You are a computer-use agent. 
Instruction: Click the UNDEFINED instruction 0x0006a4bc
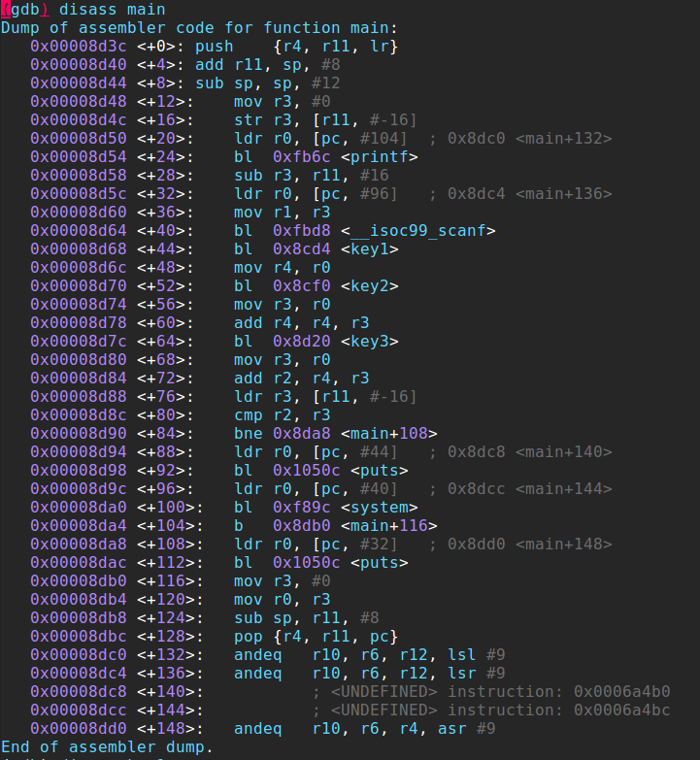(490, 710)
